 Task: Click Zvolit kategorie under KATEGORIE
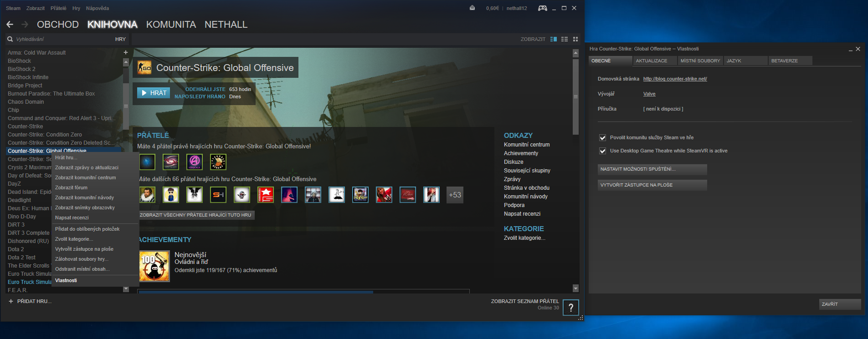coord(524,238)
